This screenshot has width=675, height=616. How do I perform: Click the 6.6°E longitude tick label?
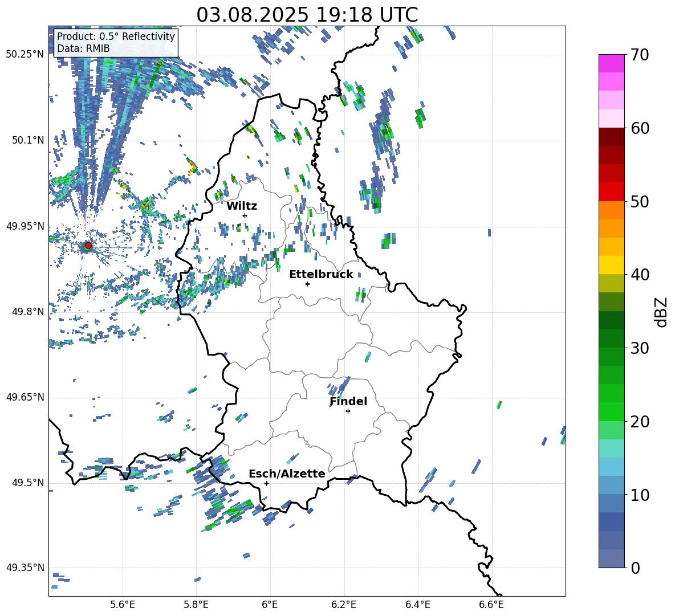tap(491, 605)
